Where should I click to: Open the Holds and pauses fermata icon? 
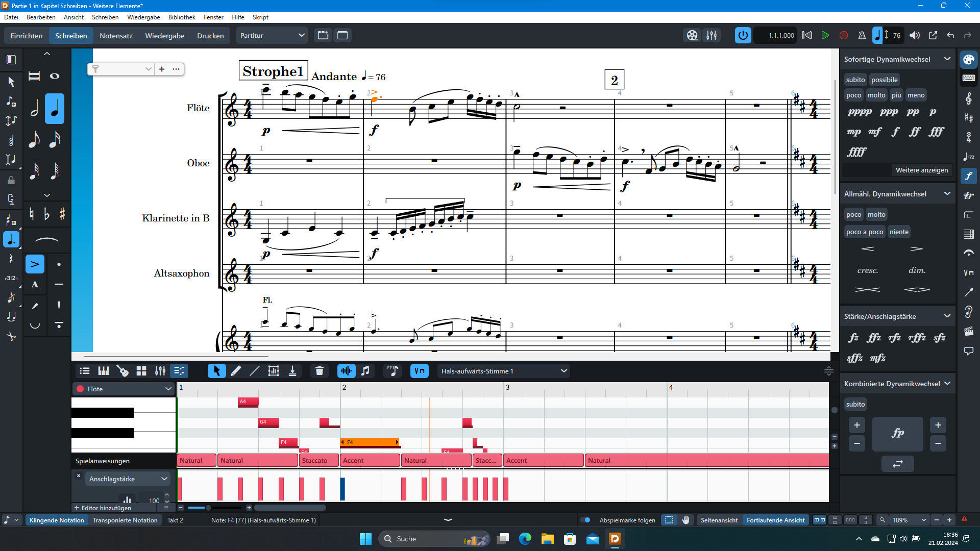tap(968, 253)
